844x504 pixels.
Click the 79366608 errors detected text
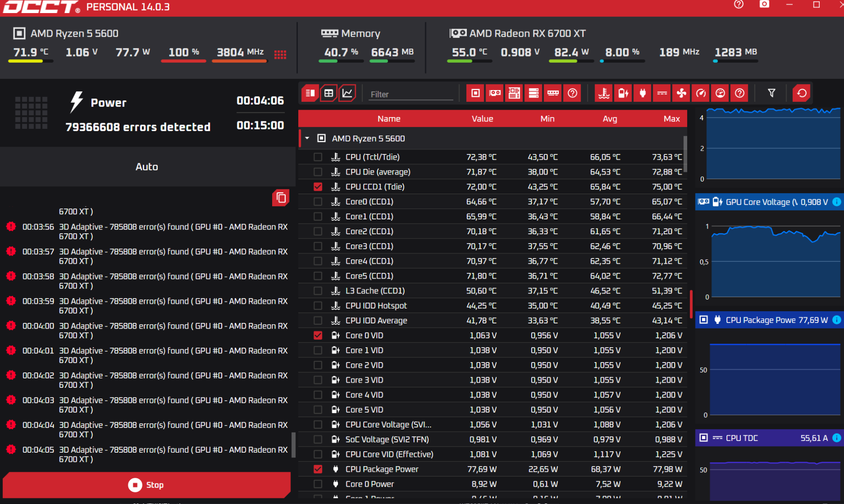tap(138, 127)
